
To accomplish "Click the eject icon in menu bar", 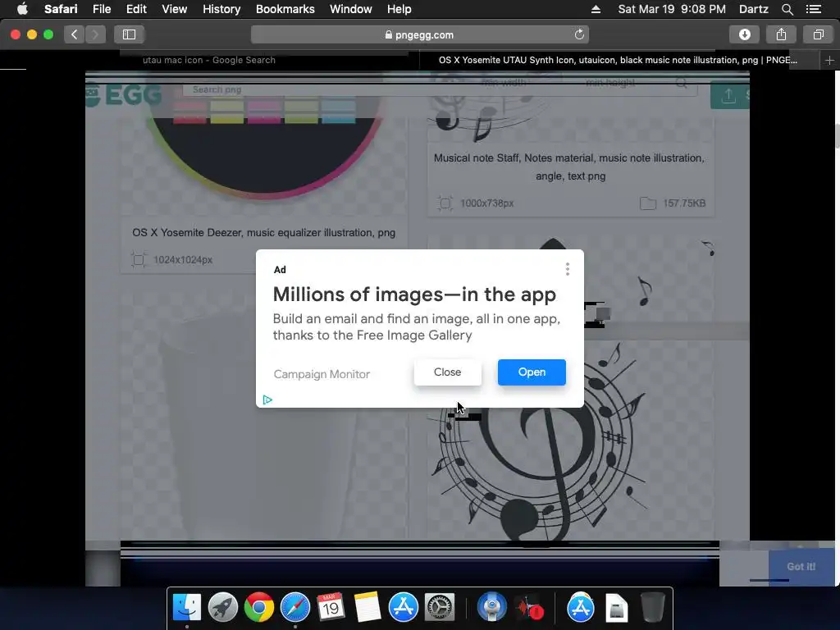I will [596, 9].
